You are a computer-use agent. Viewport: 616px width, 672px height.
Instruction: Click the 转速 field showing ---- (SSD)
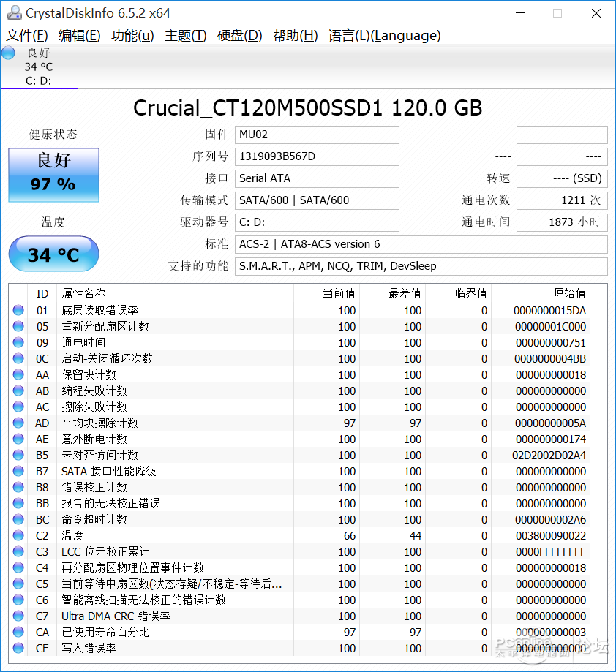(x=562, y=178)
